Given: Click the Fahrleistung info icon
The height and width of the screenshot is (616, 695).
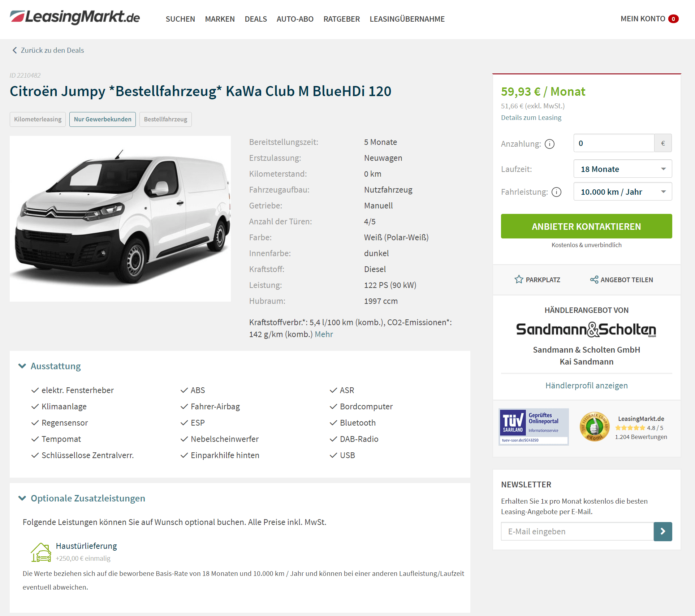Looking at the screenshot, I should coord(557,192).
